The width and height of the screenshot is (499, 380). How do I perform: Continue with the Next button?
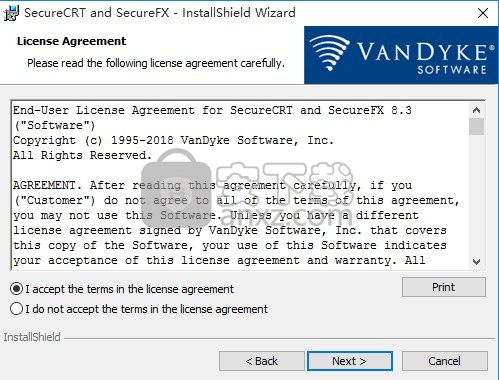point(350,361)
